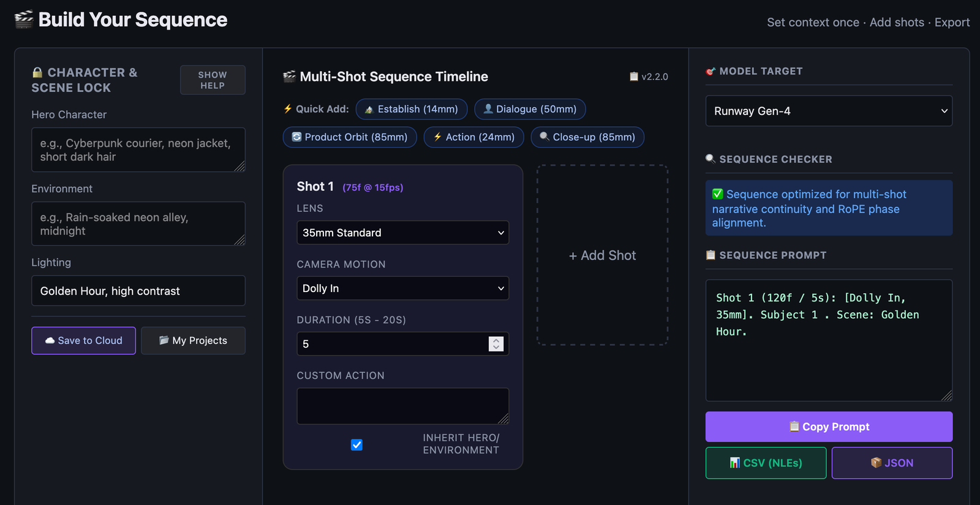Export sequence as JSON
Image resolution: width=980 pixels, height=505 pixels.
coord(892,463)
